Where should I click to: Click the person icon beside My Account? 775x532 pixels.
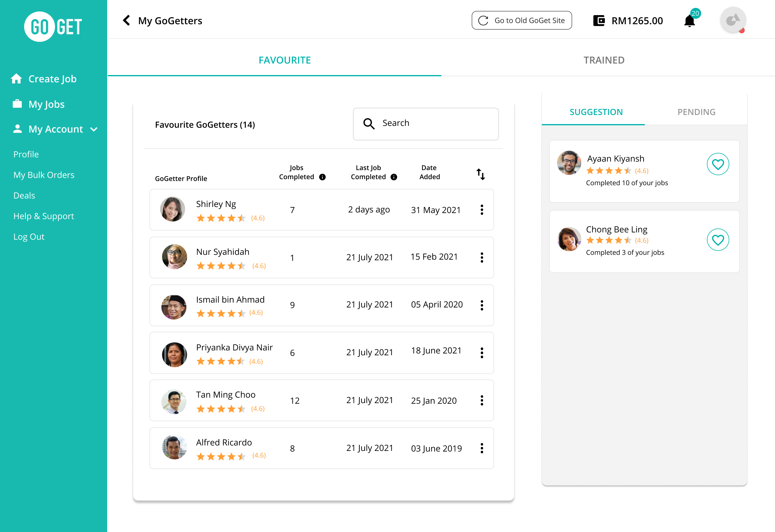tap(17, 129)
